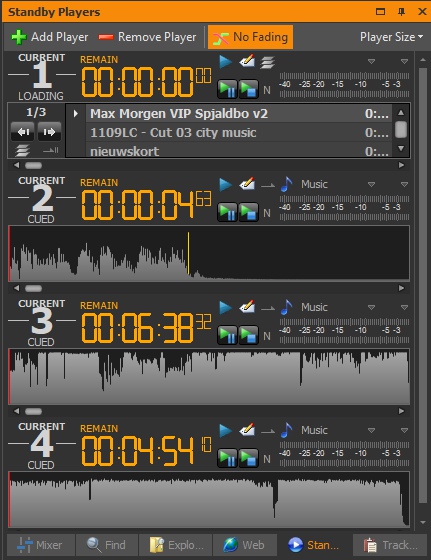431x560 pixels.
Task: Click the main vertical scrollbar of players panel
Action: point(423,286)
